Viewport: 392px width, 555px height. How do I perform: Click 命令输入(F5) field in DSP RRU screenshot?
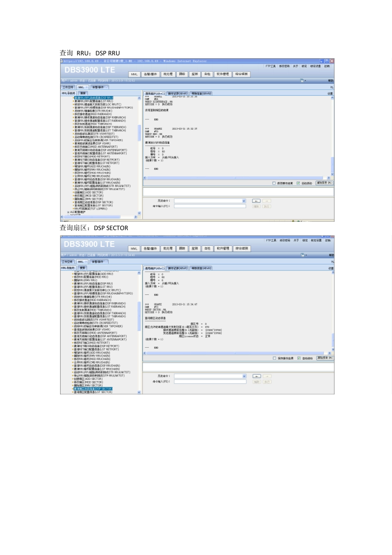pos(210,206)
